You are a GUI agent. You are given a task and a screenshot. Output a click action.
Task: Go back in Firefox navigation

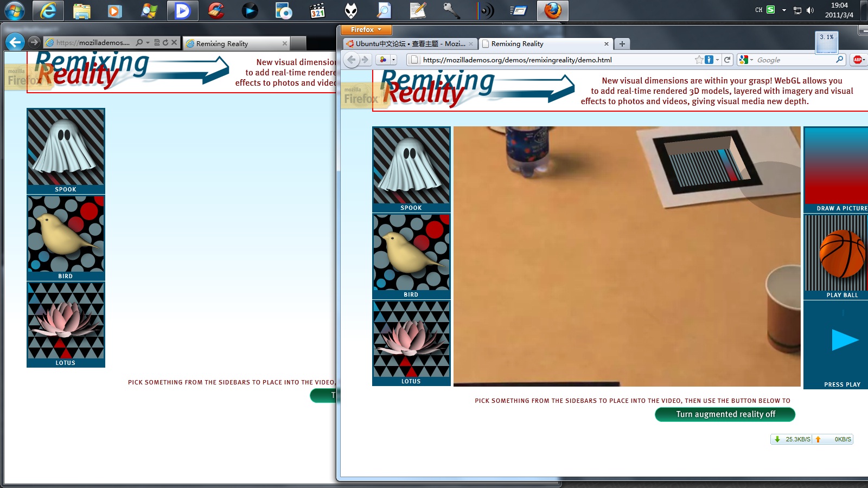[x=352, y=60]
